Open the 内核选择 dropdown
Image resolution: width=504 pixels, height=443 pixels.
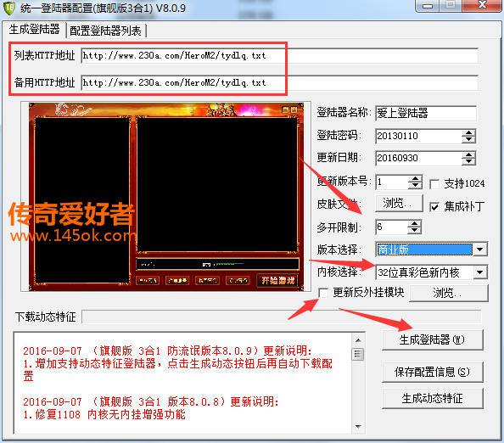pyautogui.click(x=480, y=272)
